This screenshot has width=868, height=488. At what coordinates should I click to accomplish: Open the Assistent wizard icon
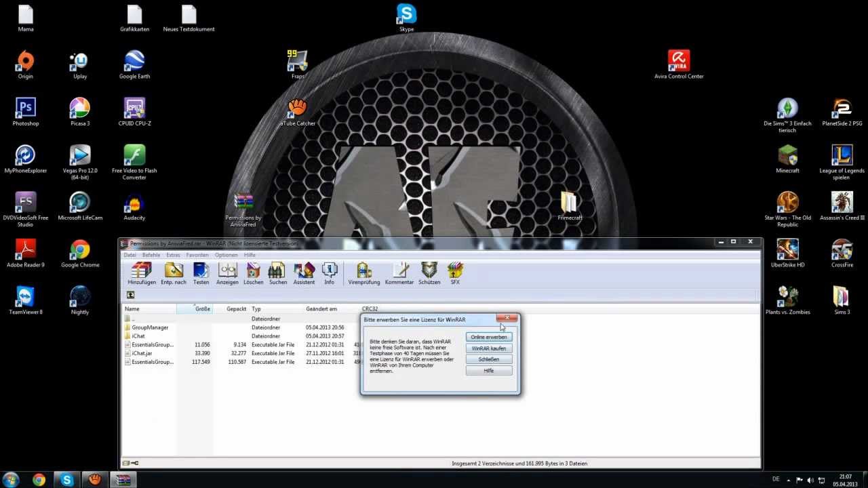click(x=304, y=273)
